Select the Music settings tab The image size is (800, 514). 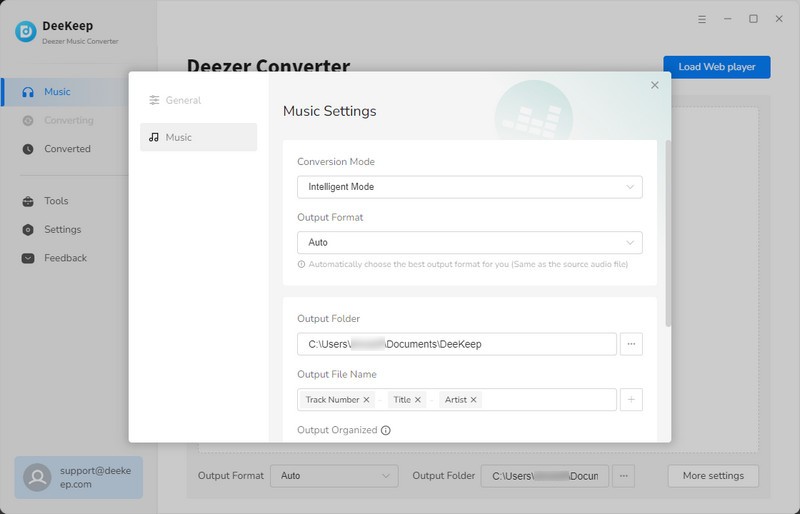coord(198,137)
